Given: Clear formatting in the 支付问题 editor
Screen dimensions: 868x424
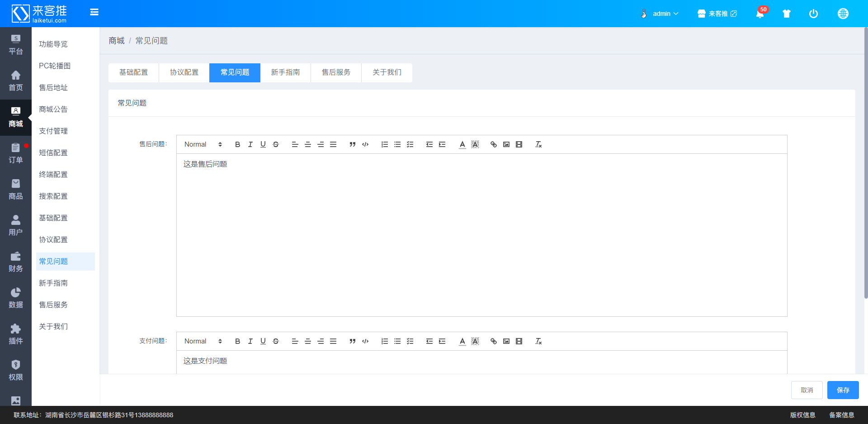Looking at the screenshot, I should click(x=538, y=341).
